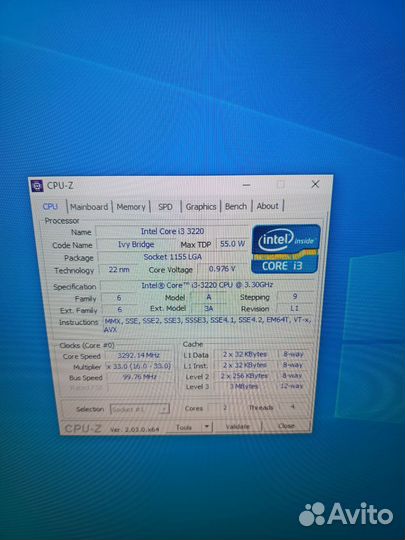Image resolution: width=405 pixels, height=540 pixels.
Task: Click the L1 Inst. value 2 x 32 KBytes
Action: point(245,365)
